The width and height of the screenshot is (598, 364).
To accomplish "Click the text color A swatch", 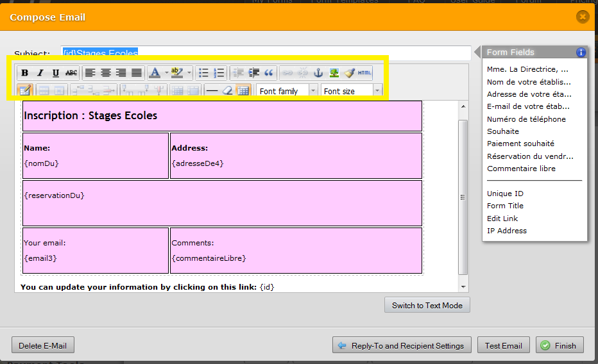I will pos(155,73).
